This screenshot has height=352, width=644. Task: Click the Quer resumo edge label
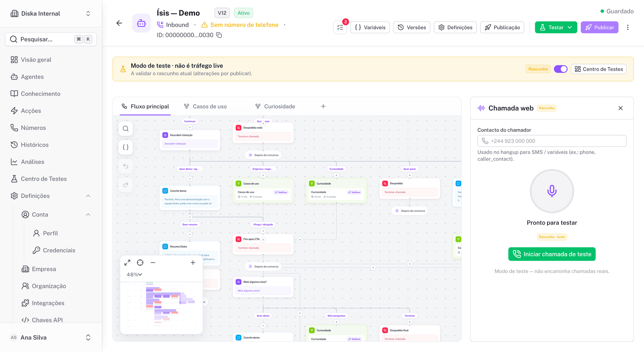point(190,224)
